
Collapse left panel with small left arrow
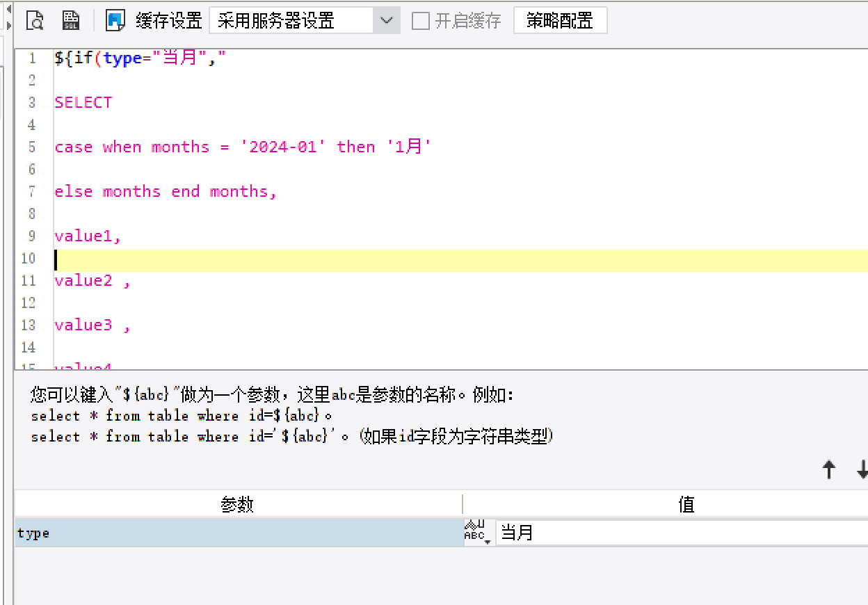tap(8, 9)
